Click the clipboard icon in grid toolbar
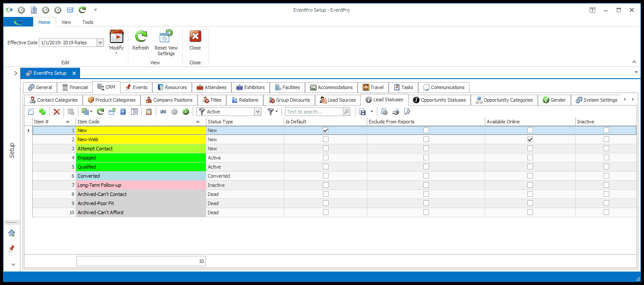The width and height of the screenshot is (644, 285). pos(149,112)
